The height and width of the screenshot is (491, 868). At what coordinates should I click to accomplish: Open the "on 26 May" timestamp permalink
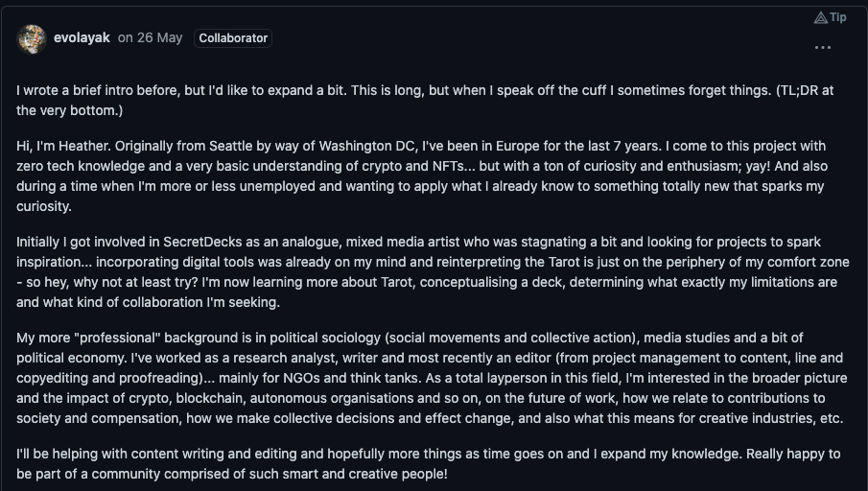(x=150, y=37)
